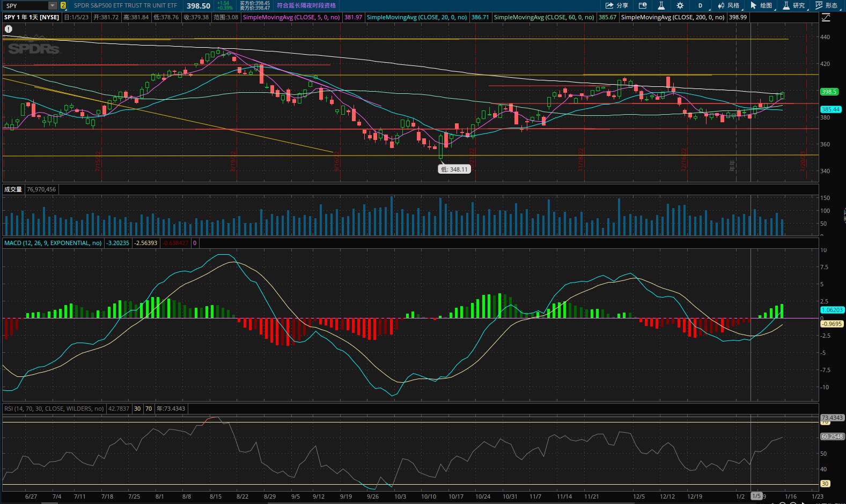Click the -0.9695 MACD signal axis tag

[x=832, y=324]
